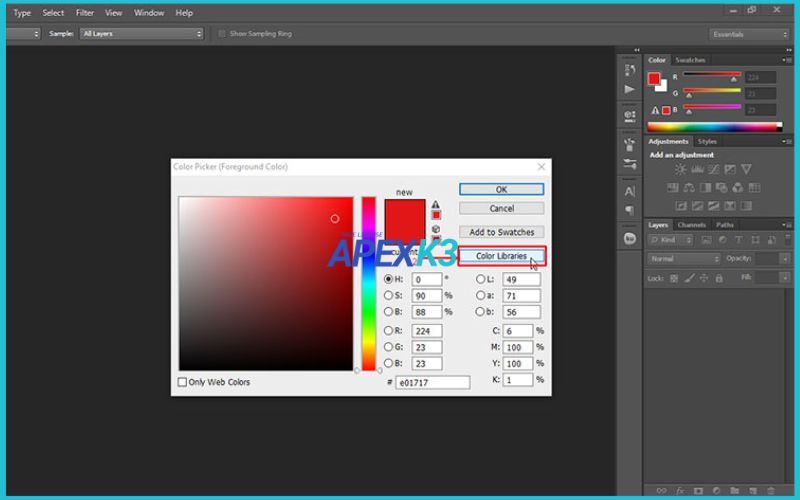800x500 pixels.
Task: Add a Vibrance triangle adjustment
Action: click(746, 169)
